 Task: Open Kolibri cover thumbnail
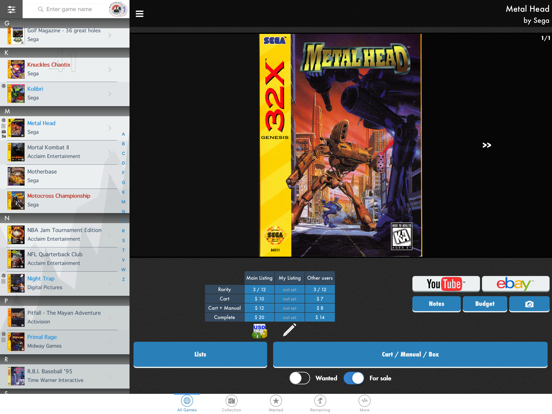pos(16,93)
